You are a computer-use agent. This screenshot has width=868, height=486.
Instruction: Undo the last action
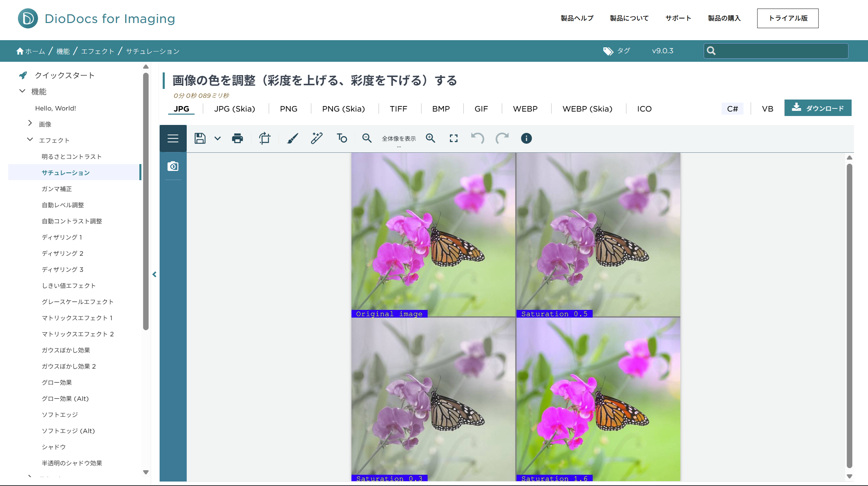477,138
